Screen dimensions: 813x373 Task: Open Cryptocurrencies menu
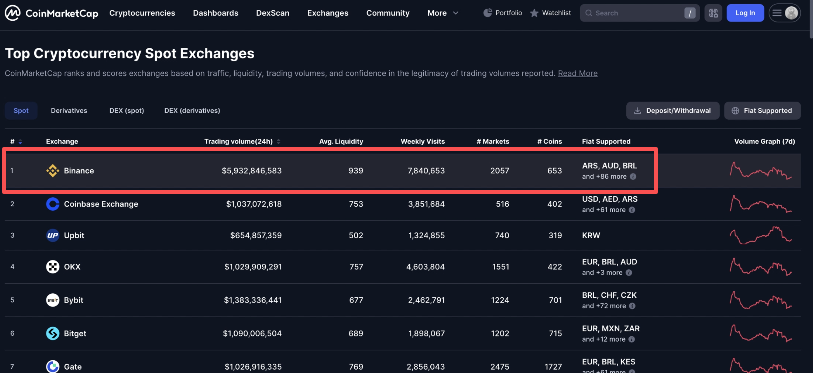point(142,13)
